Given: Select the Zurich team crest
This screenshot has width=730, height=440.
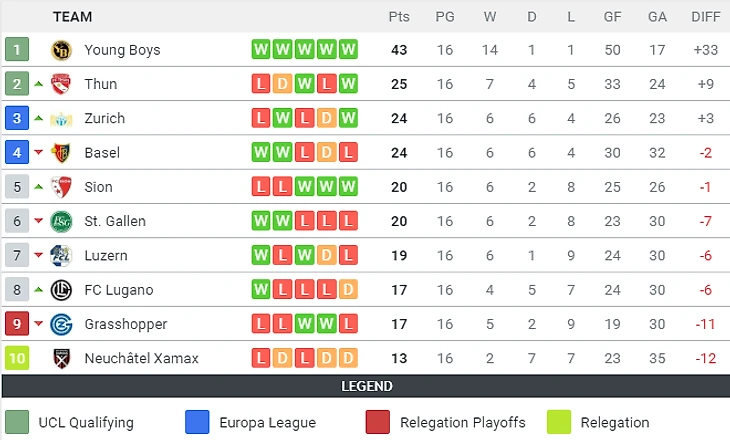Looking at the screenshot, I should pos(61,118).
